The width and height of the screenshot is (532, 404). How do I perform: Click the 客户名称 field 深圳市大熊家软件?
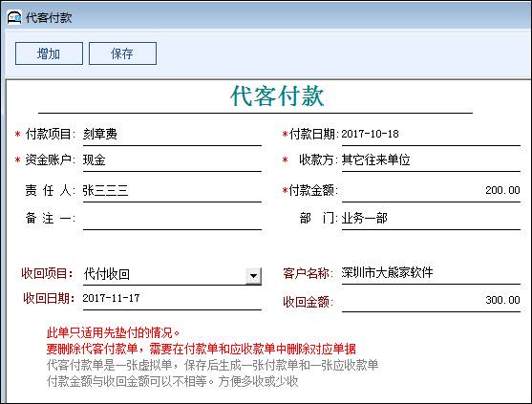tap(431, 273)
